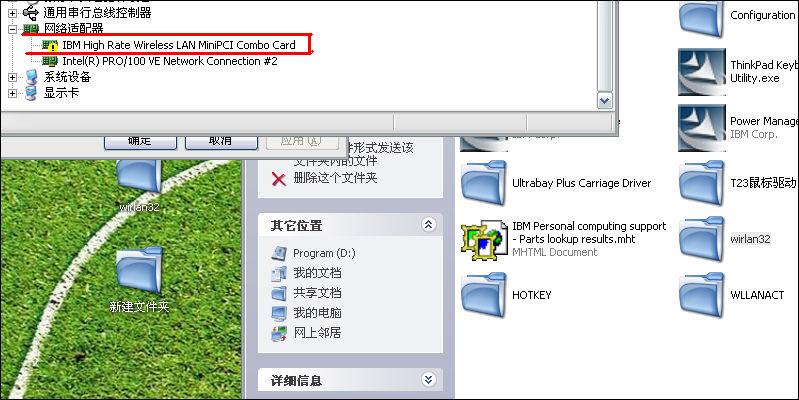
Task: Open the 新建文件夹 desktop folder
Action: 139,279
